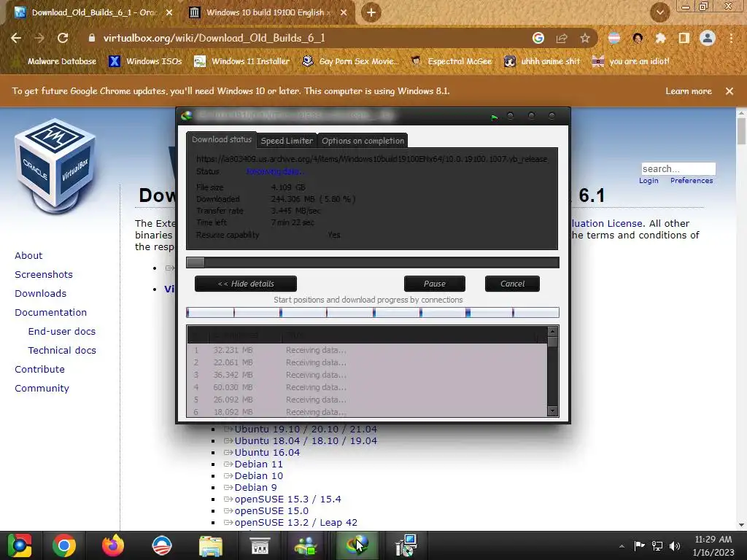Toggle Chrome side panel icon

point(684,38)
